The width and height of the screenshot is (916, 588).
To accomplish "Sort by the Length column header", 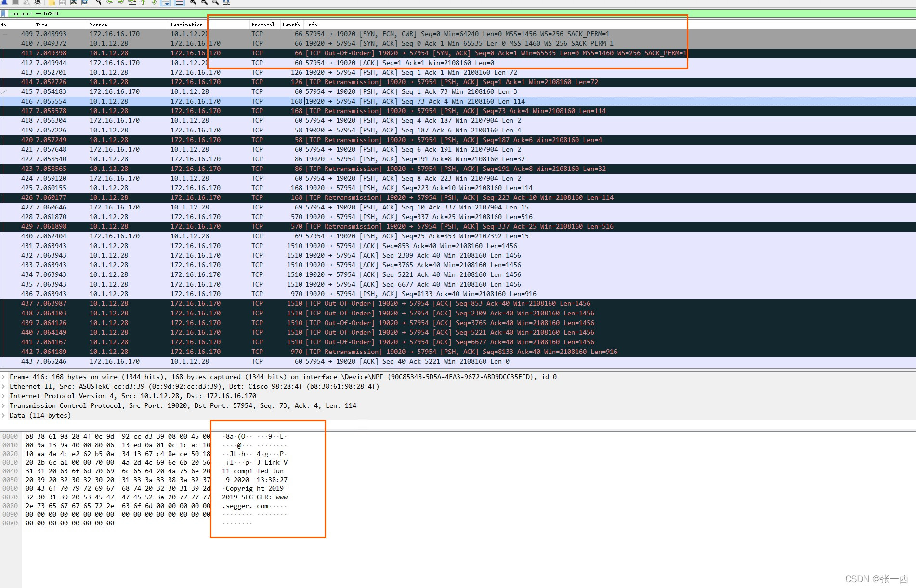I will coord(291,25).
